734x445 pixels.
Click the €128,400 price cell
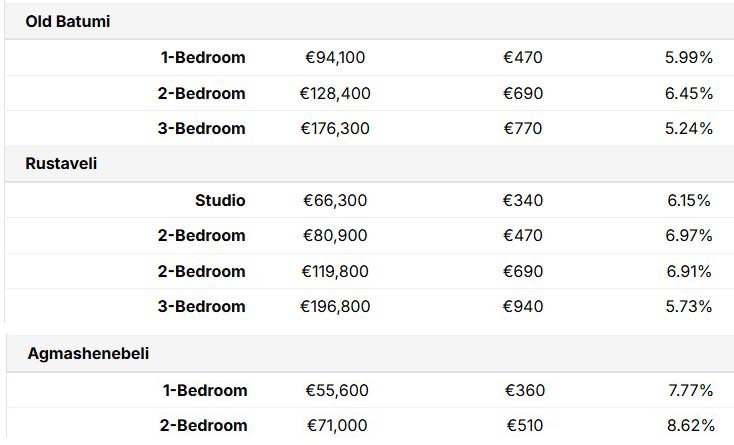point(335,93)
